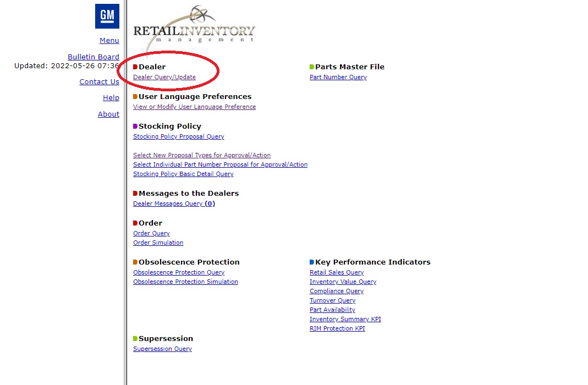Click the Order section heading
This screenshot has height=385, width=588.
pyautogui.click(x=150, y=223)
